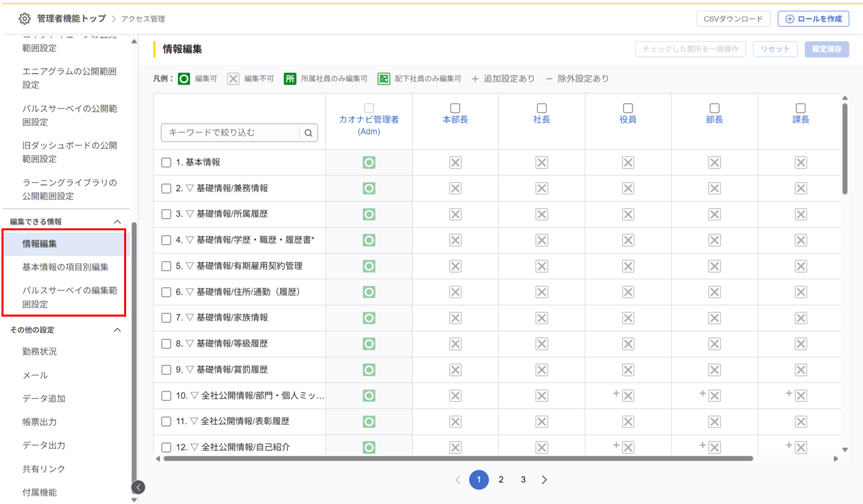
Task: Click the X icon for 基礎情報/所属履歴 役員
Action: click(x=628, y=214)
